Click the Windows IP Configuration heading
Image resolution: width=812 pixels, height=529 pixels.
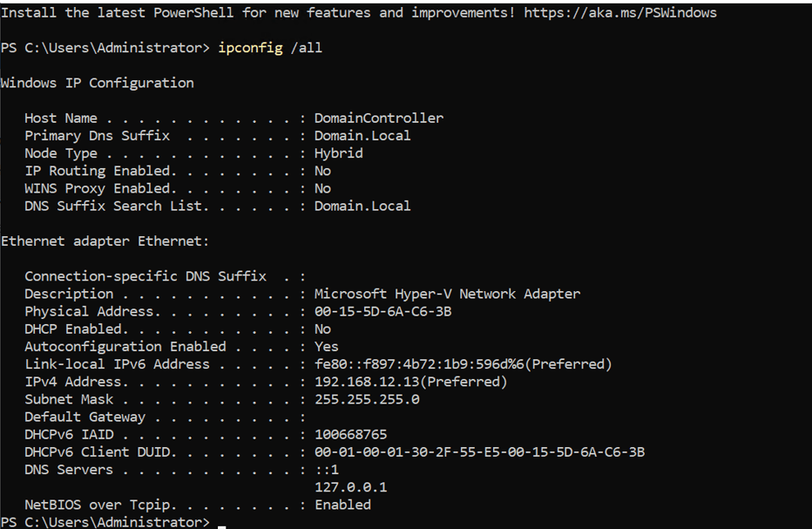[98, 83]
